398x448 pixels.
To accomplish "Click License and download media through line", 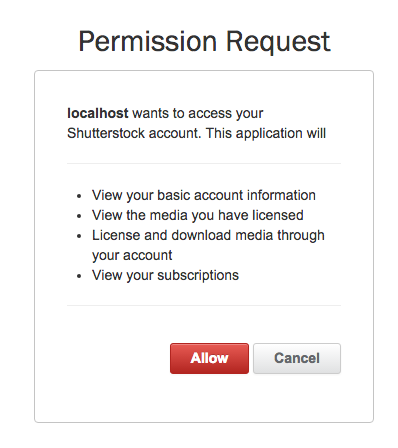I will [208, 235].
